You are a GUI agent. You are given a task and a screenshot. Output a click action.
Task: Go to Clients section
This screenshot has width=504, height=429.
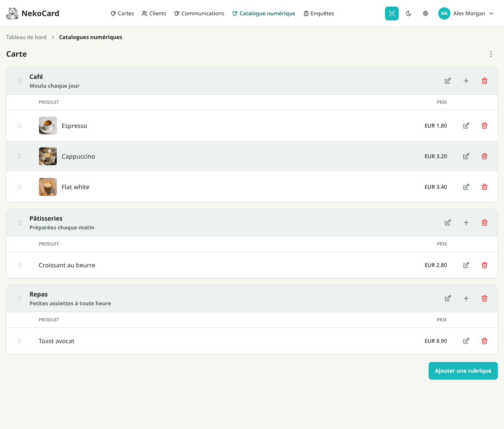[x=154, y=13]
